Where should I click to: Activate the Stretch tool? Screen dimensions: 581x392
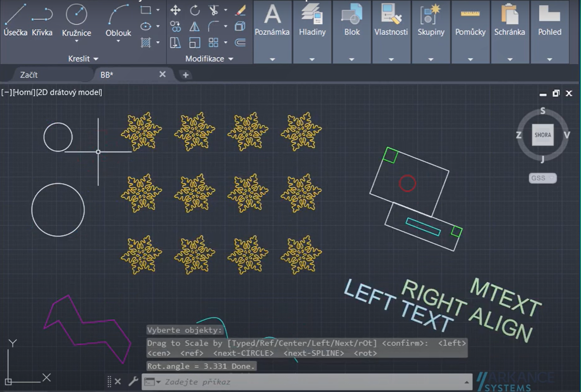[176, 43]
